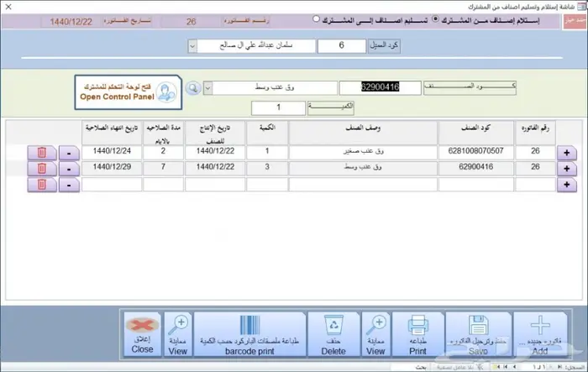Click the item code field 62900416
The height and width of the screenshot is (372, 588).
pyautogui.click(x=381, y=88)
